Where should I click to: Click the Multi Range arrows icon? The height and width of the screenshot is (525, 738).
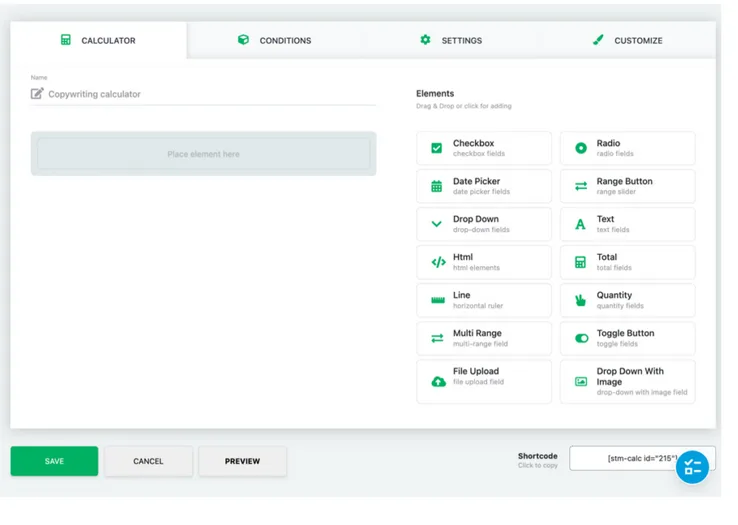click(x=437, y=338)
